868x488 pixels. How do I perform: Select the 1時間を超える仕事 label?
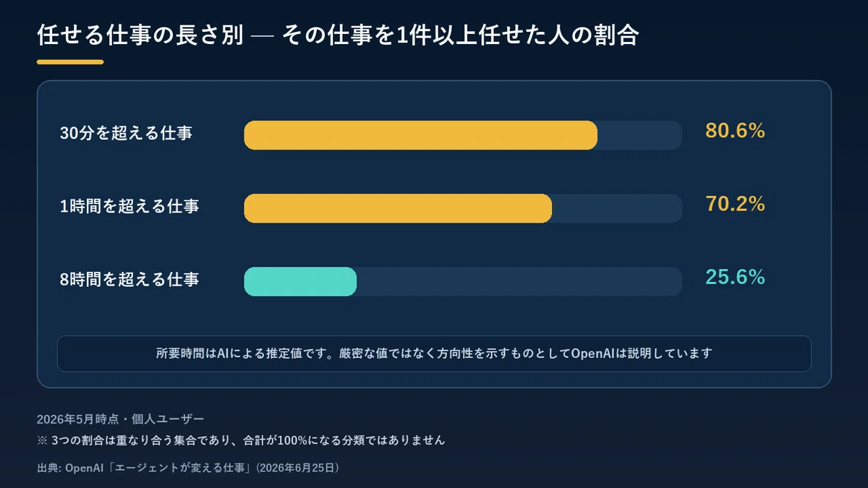[x=129, y=206]
